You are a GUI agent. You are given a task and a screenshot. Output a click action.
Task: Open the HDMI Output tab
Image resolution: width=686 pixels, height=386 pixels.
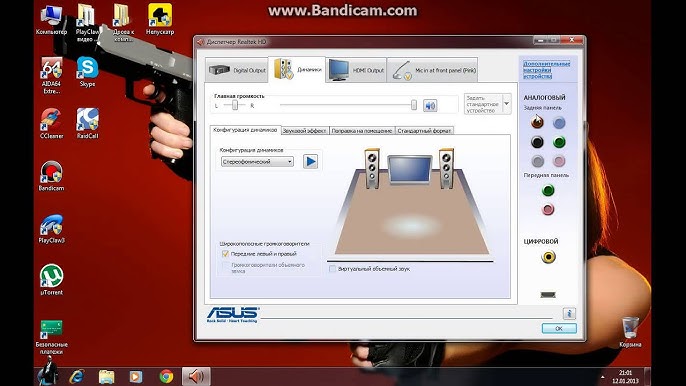356,70
